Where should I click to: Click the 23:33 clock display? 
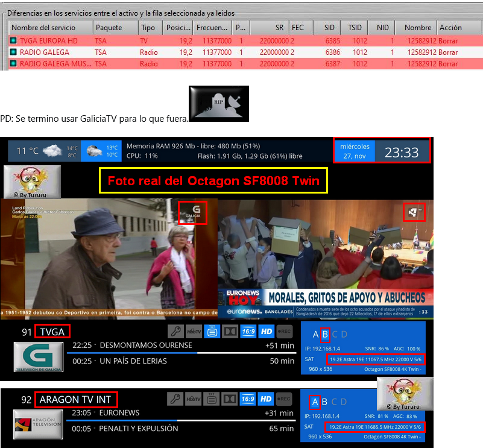tap(402, 152)
